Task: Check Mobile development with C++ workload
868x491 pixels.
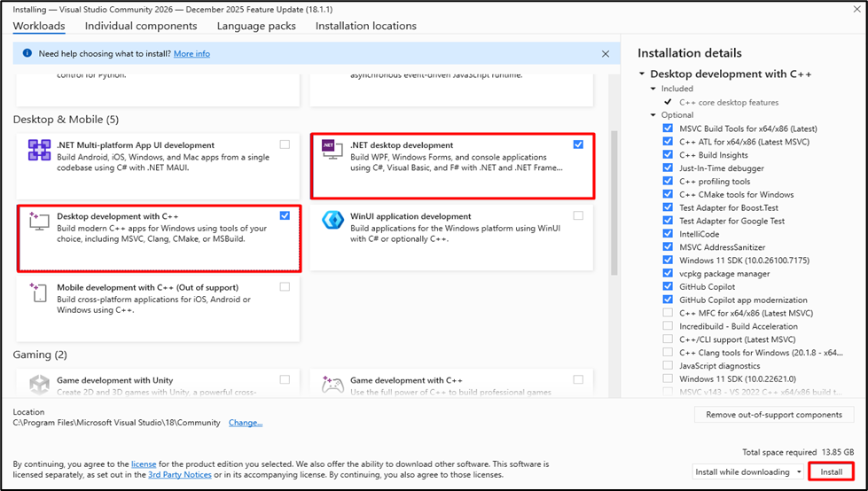Action: (285, 287)
